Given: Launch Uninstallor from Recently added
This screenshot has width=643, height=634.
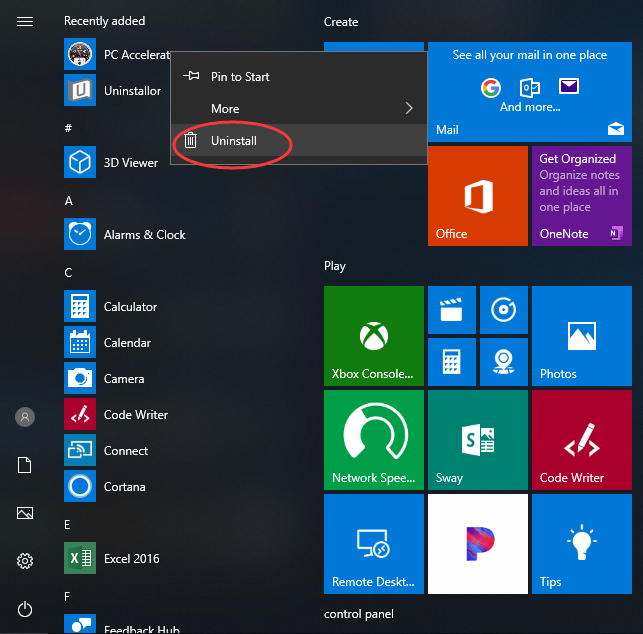Looking at the screenshot, I should coord(112,90).
